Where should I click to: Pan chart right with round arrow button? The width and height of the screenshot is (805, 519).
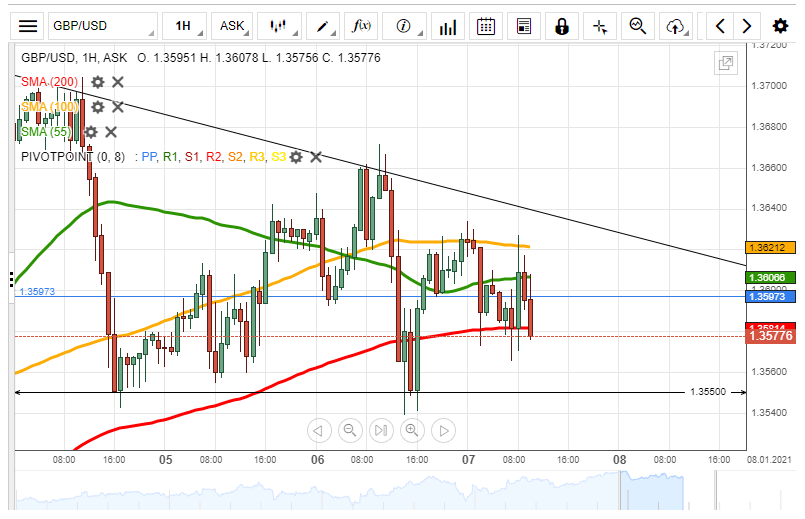(x=444, y=430)
